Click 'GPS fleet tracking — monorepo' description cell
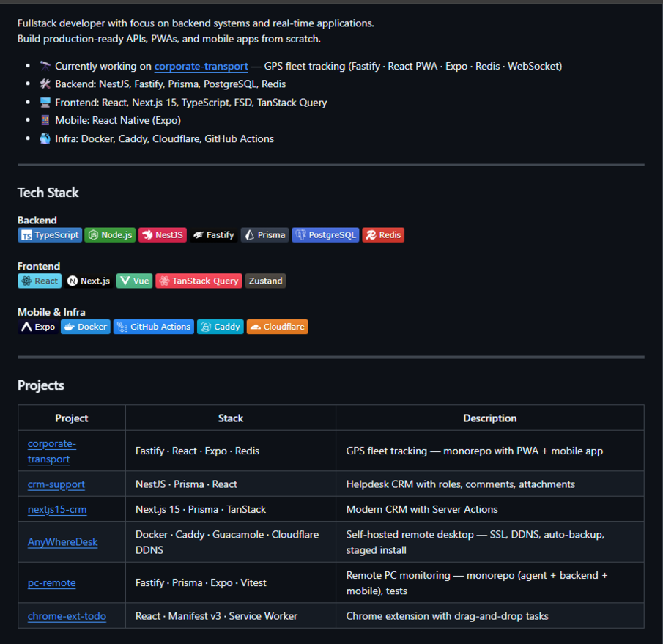Image resolution: width=663 pixels, height=644 pixels. pyautogui.click(x=489, y=451)
